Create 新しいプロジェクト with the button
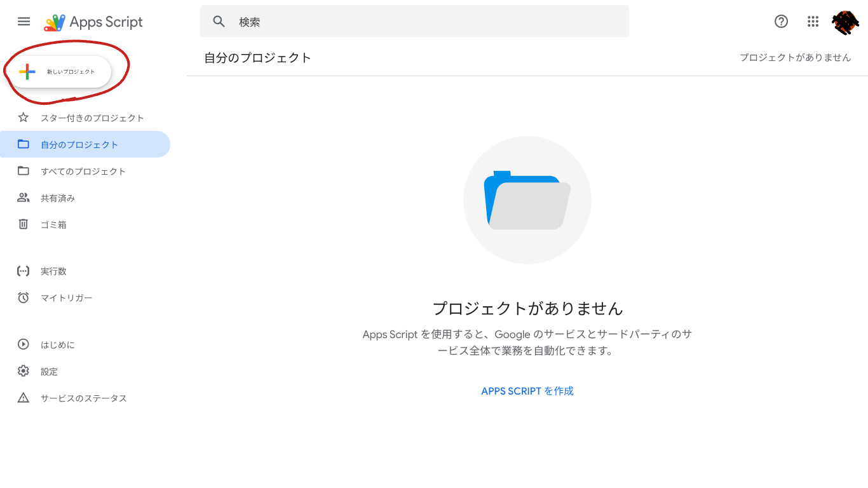The height and width of the screenshot is (488, 868). [x=61, y=72]
